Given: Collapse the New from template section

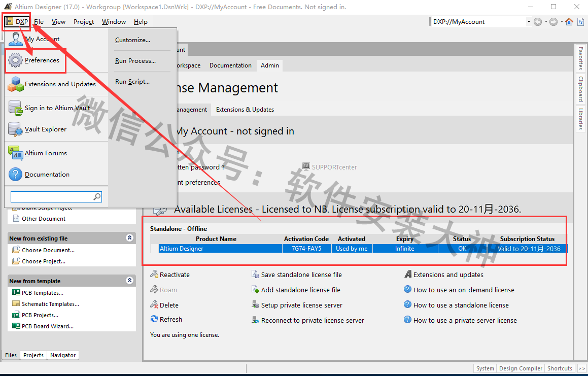Looking at the screenshot, I should pyautogui.click(x=129, y=281).
